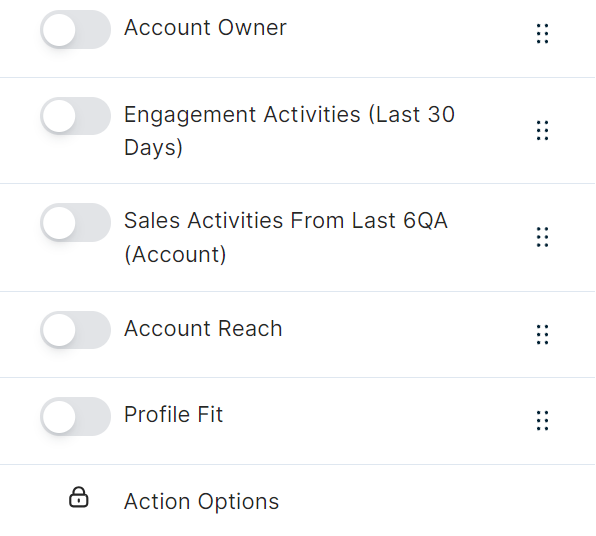596x536 pixels.
Task: Switch on the Account Reach toggle
Action: (x=76, y=330)
